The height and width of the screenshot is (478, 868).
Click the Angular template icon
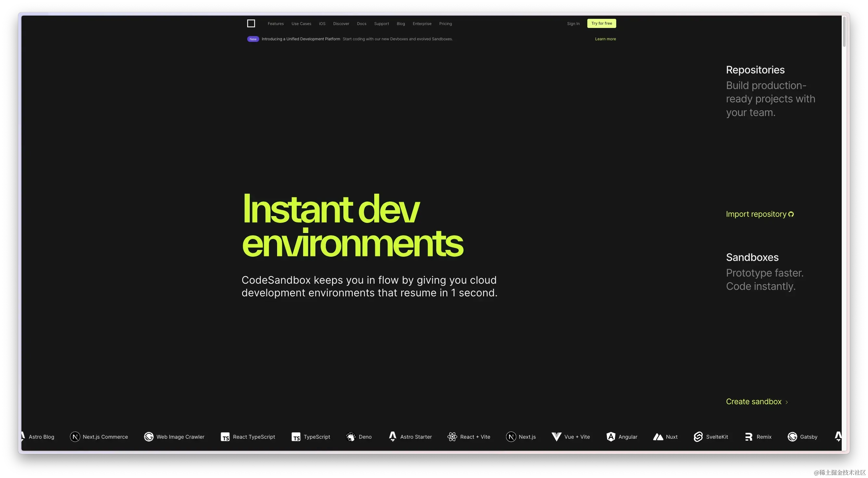pyautogui.click(x=611, y=436)
